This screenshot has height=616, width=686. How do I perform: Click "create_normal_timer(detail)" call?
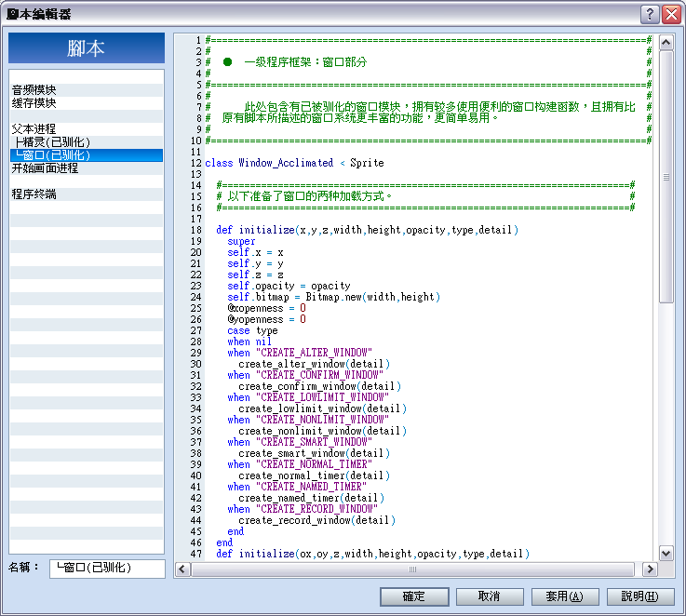click(x=314, y=475)
